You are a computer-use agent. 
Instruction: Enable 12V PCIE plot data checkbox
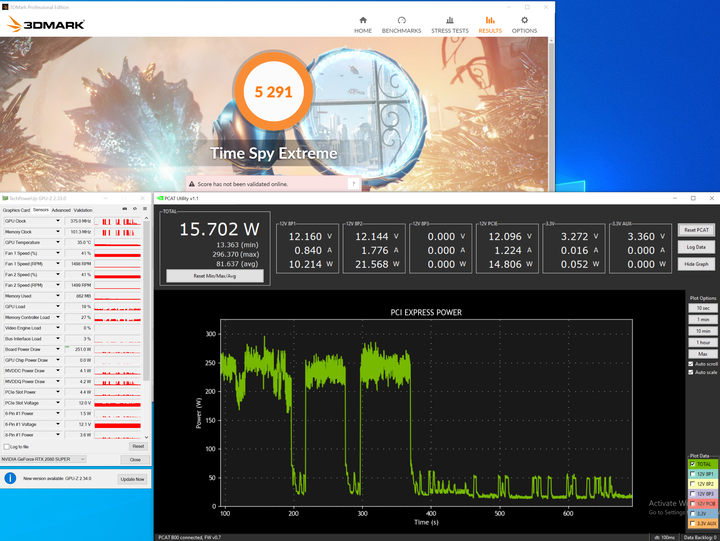click(x=692, y=504)
